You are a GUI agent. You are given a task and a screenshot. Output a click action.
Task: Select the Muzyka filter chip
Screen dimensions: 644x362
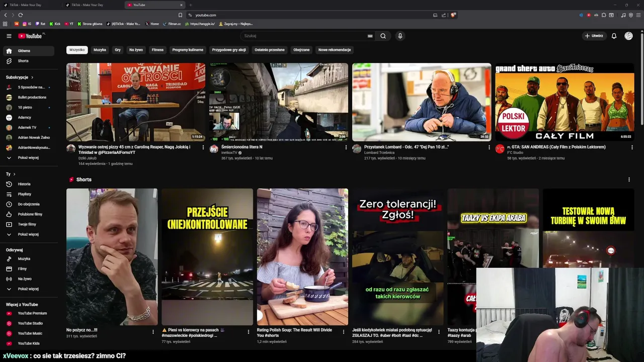pyautogui.click(x=100, y=50)
